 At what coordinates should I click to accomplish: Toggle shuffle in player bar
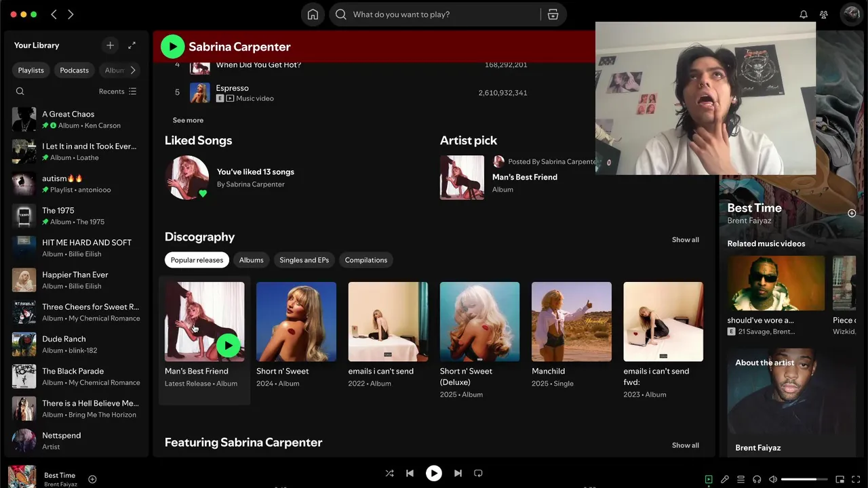pyautogui.click(x=389, y=473)
